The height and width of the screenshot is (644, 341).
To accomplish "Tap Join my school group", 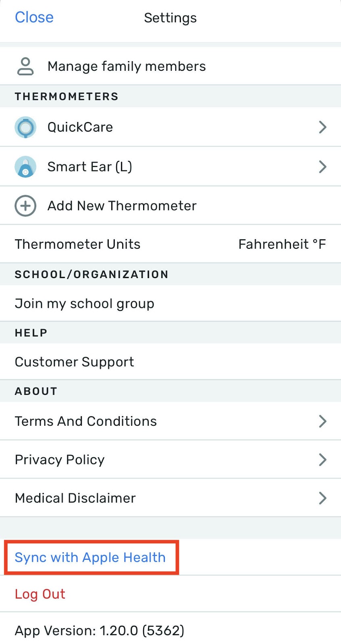I will coord(85,303).
